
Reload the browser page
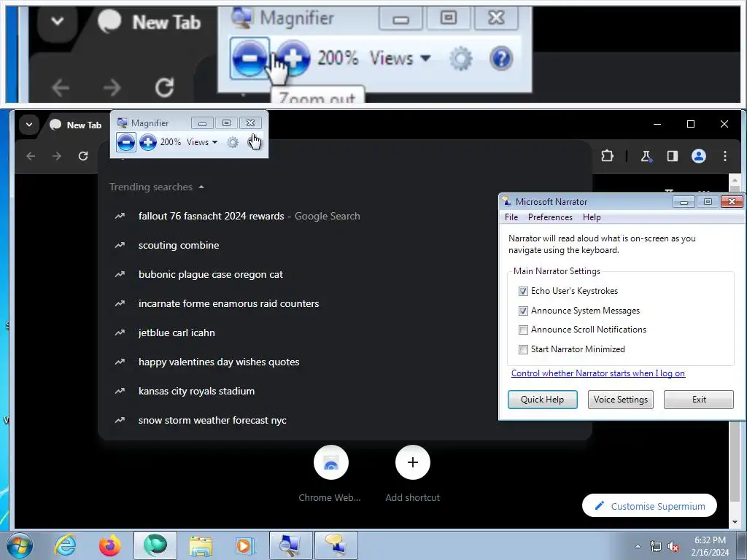[83, 156]
